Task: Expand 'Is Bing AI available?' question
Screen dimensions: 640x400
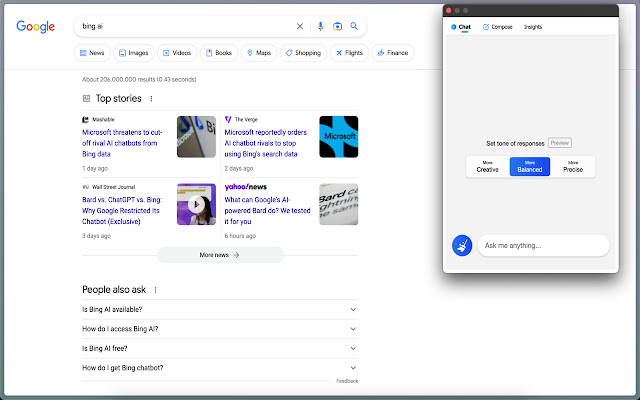Action: (220, 309)
